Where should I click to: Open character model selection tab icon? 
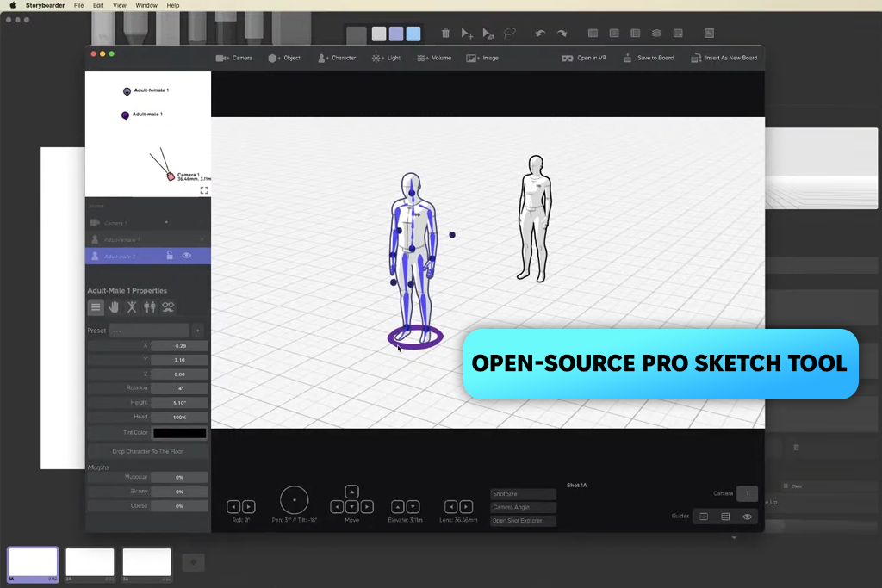(x=150, y=307)
